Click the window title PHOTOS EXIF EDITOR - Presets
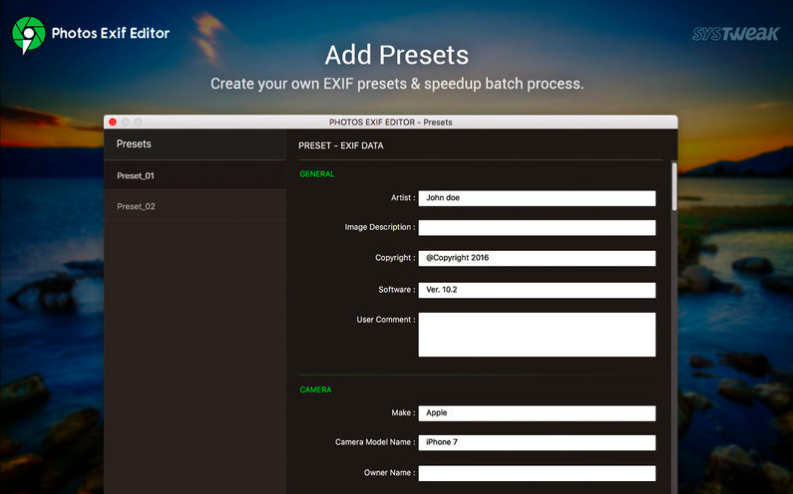The height and width of the screenshot is (494, 793). click(x=390, y=122)
